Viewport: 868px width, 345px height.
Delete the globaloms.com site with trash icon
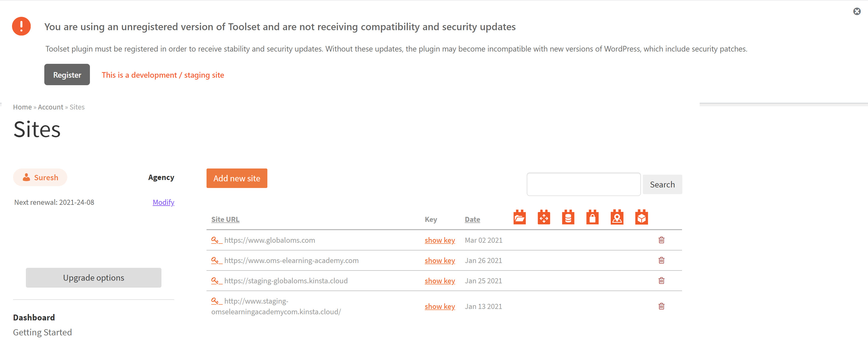pyautogui.click(x=661, y=240)
